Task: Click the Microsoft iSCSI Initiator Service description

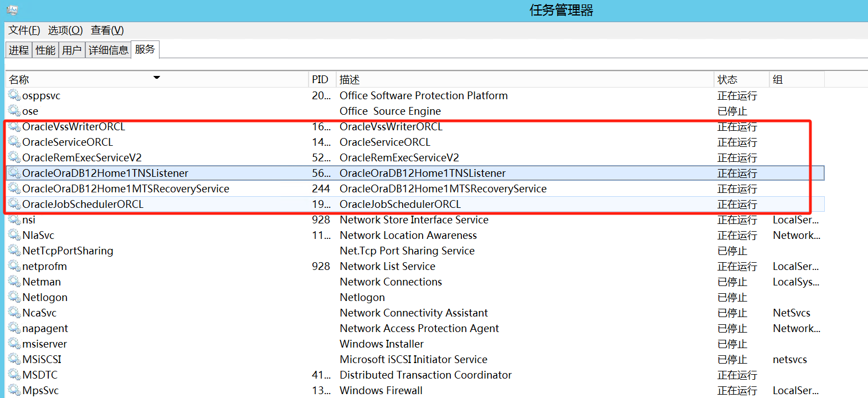Action: [x=414, y=359]
